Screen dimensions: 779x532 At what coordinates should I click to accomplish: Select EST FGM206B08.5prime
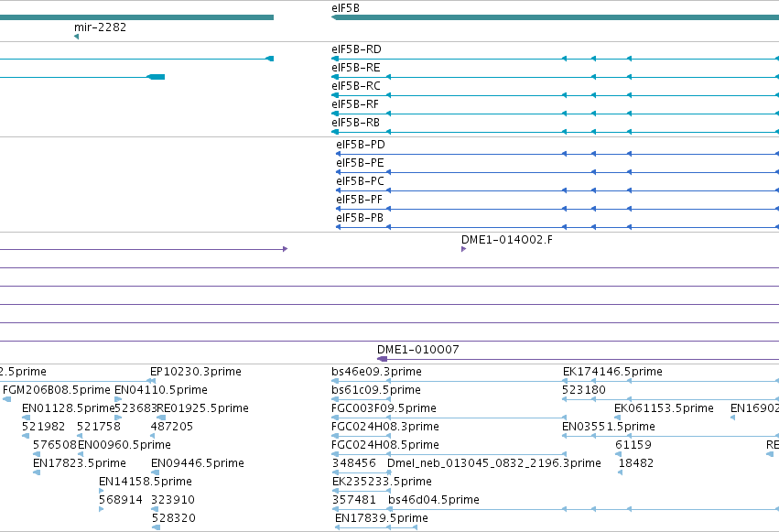coord(57,390)
